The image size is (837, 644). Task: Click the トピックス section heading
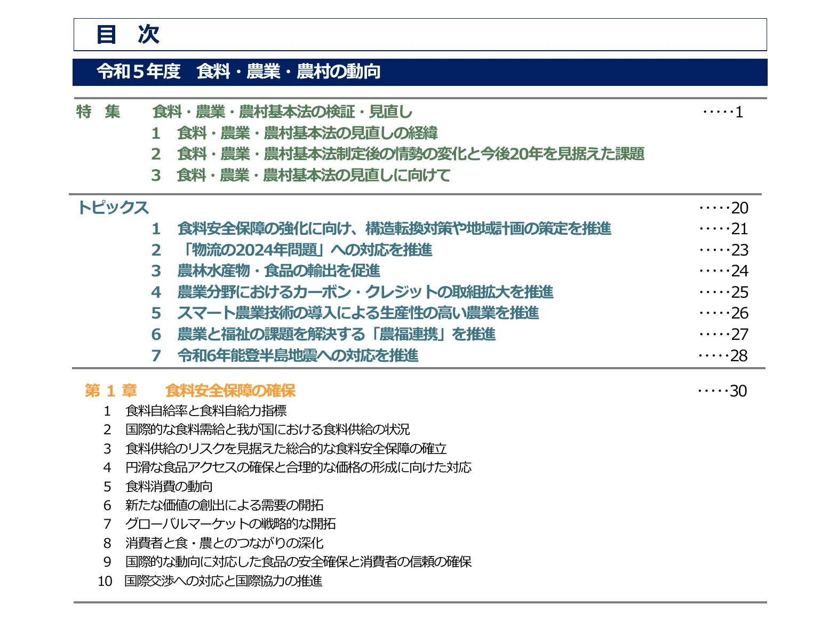(113, 208)
